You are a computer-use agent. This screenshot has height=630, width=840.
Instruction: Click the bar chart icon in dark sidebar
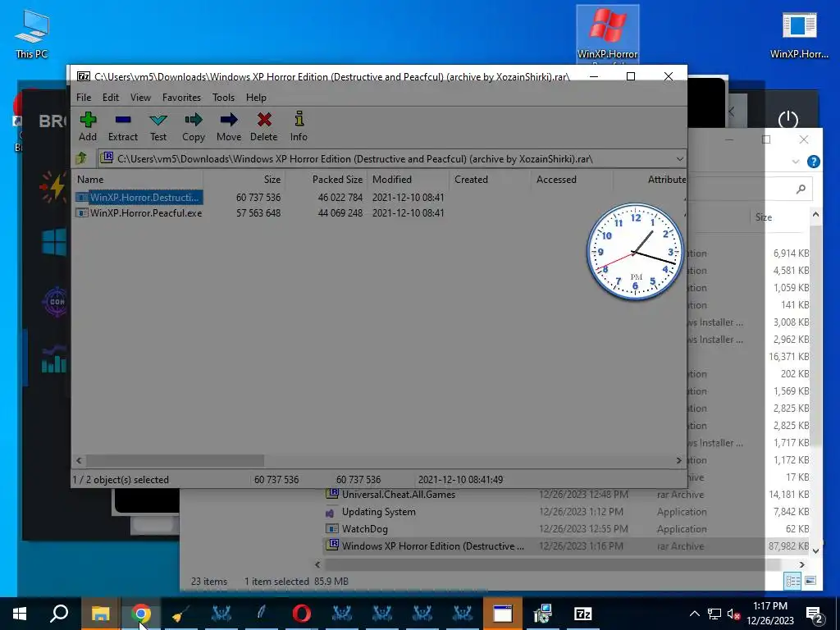point(54,360)
